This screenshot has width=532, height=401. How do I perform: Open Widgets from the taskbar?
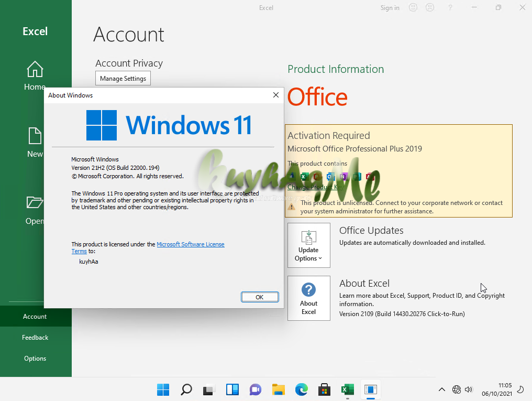232,389
